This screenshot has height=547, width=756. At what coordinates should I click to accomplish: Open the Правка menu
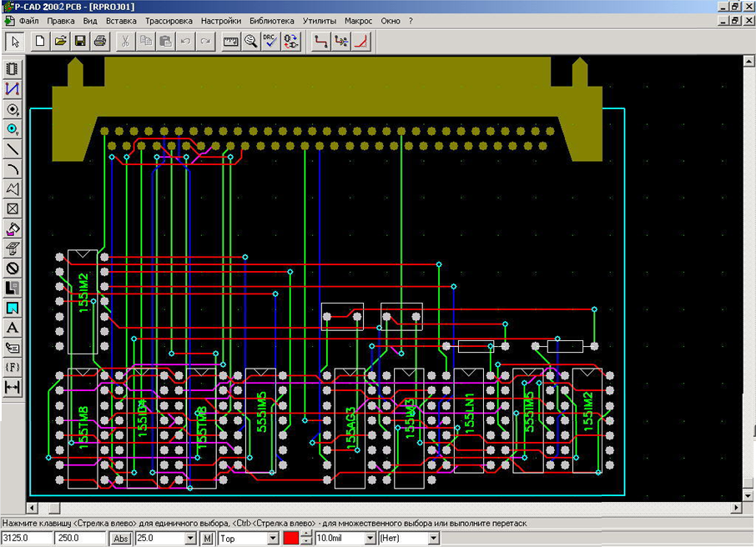click(61, 21)
